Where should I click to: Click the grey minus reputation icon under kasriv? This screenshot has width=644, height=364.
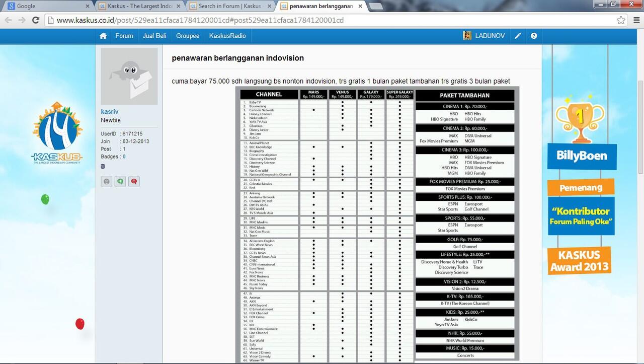106,182
